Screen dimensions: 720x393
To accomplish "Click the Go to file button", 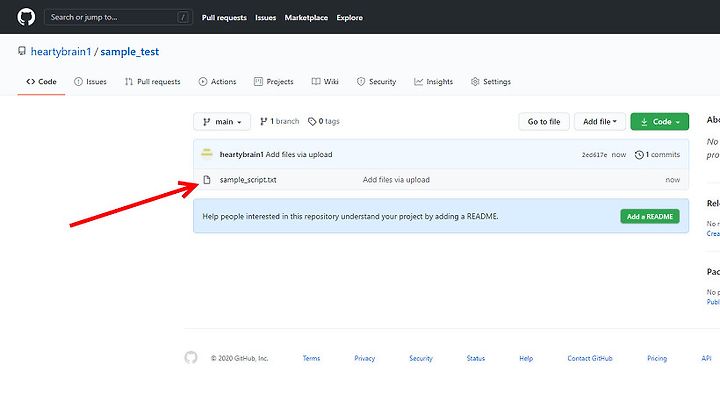I will 544,122.
